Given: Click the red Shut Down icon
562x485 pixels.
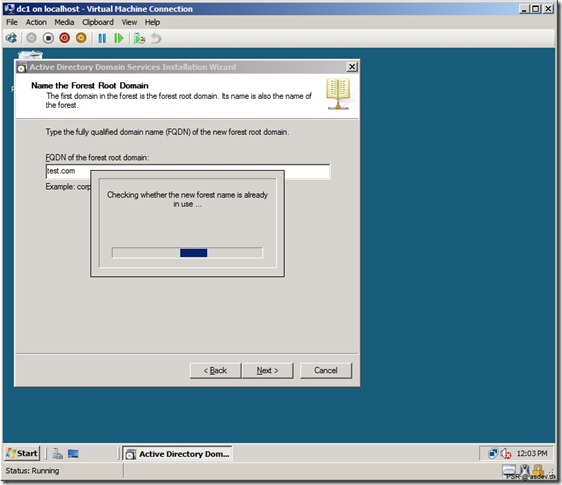Looking at the screenshot, I should pyautogui.click(x=65, y=38).
